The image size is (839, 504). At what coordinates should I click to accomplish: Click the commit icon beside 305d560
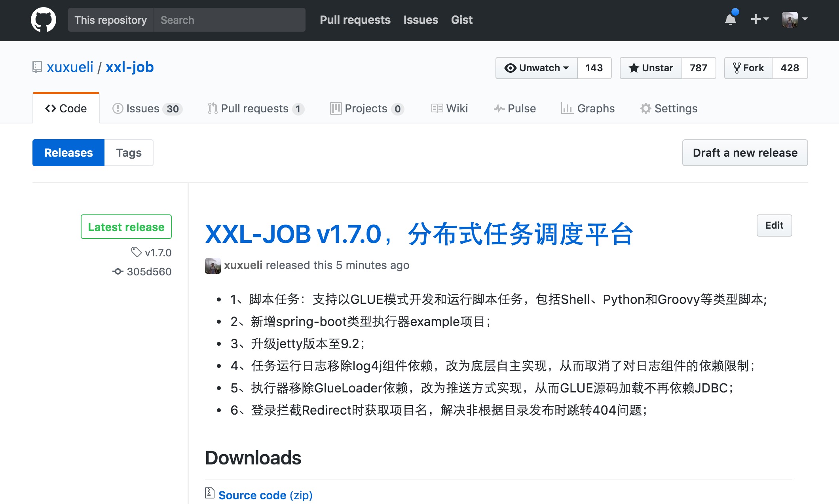tap(118, 271)
